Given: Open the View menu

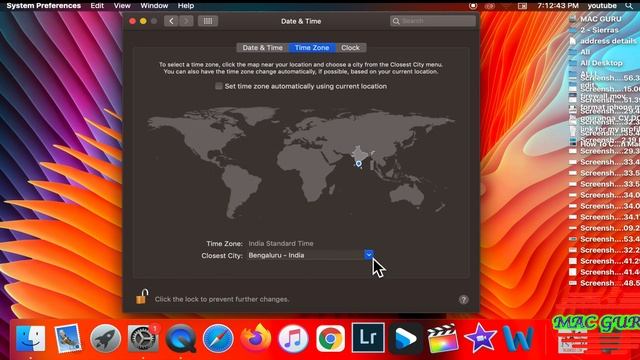Looking at the screenshot, I should (x=122, y=6).
